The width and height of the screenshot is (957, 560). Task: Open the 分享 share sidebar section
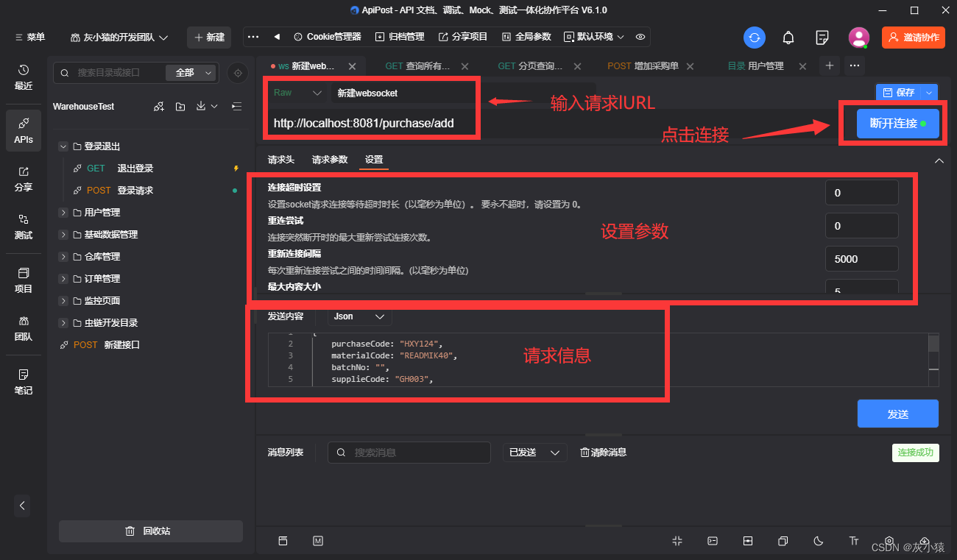point(24,179)
